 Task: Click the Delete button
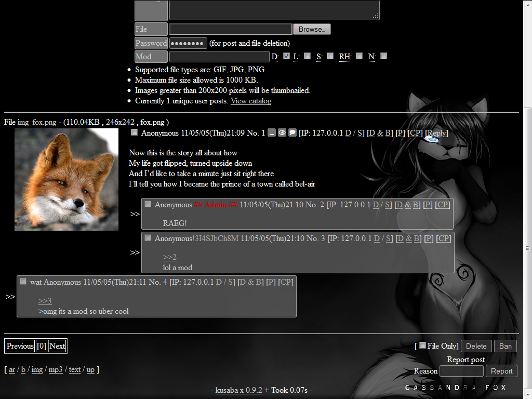pos(476,346)
